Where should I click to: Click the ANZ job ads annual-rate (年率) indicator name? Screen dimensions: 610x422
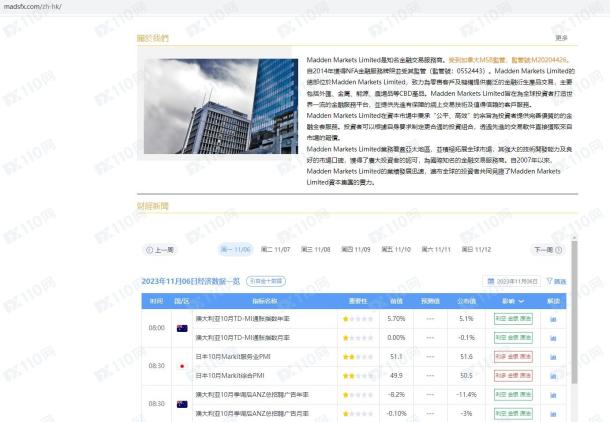tap(252, 395)
